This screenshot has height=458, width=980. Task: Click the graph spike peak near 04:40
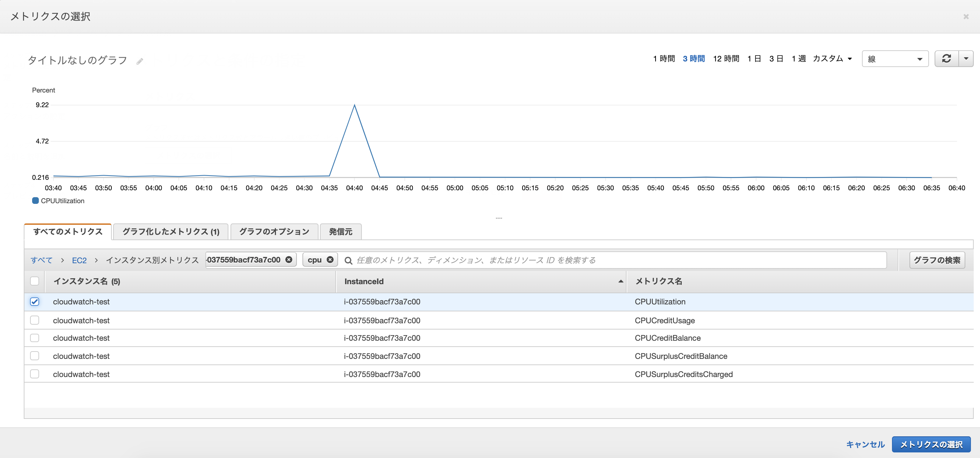(x=354, y=105)
